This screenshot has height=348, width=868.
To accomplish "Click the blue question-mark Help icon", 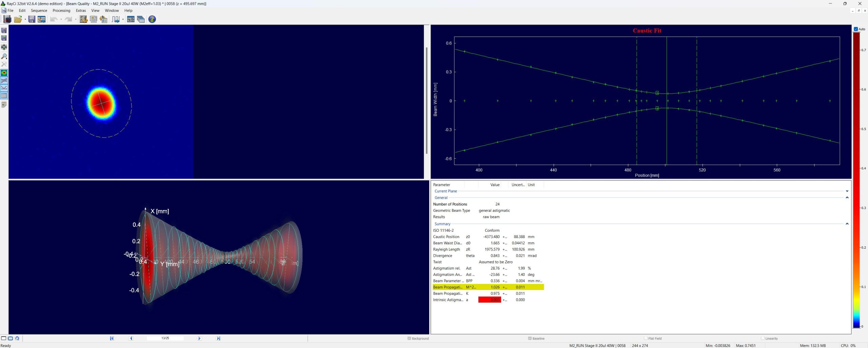I will click(x=152, y=19).
